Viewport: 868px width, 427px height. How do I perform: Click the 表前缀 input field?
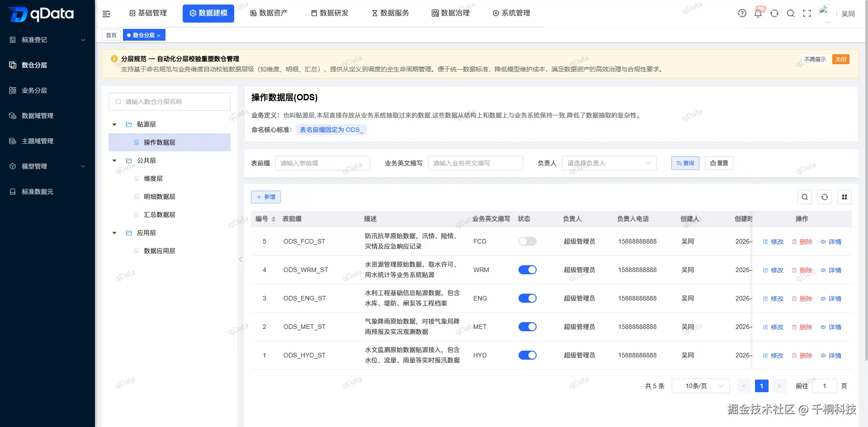322,163
